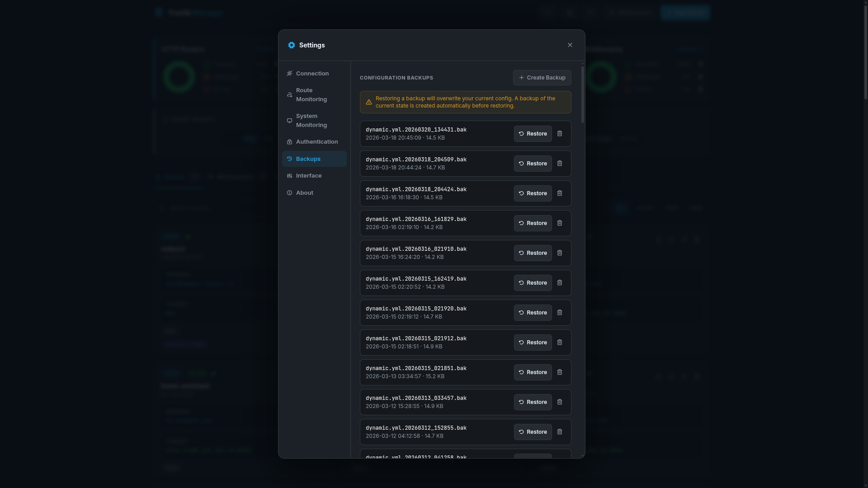The width and height of the screenshot is (868, 488).
Task: Restore dynamic.yml.20260316_161829.bak
Action: coord(533,223)
